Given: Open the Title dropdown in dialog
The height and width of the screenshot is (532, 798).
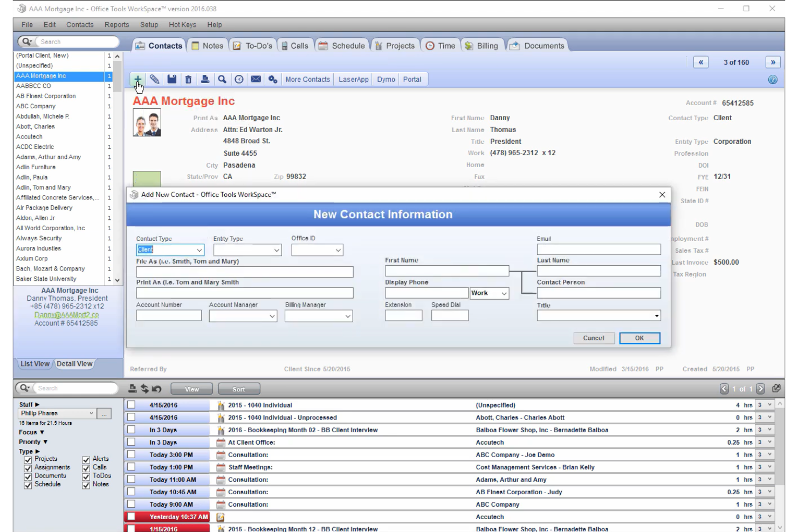Looking at the screenshot, I should pos(657,316).
